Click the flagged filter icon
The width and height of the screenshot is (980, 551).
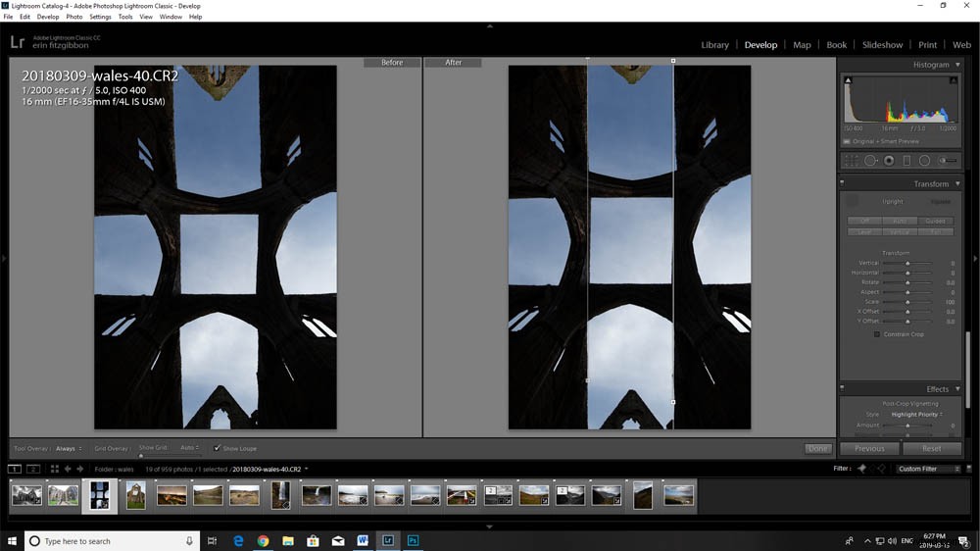click(861, 469)
